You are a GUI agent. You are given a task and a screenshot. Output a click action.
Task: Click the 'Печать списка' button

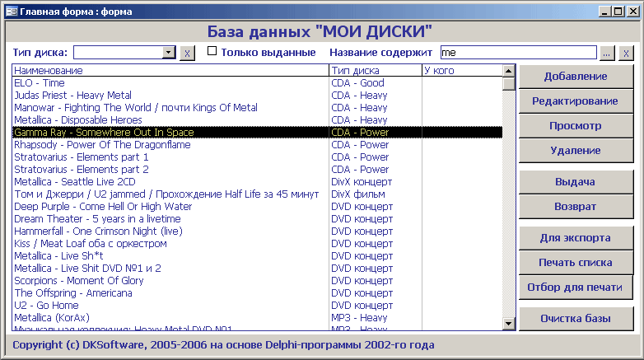pyautogui.click(x=576, y=262)
